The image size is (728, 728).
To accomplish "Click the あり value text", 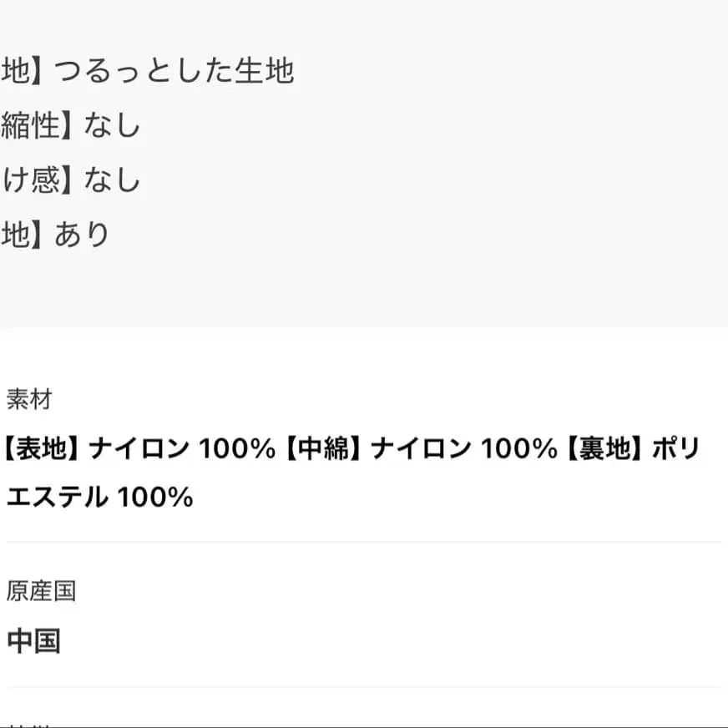I will coord(83,235).
